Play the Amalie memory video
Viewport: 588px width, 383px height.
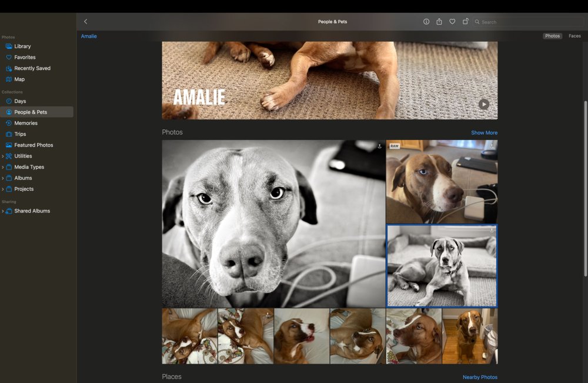(484, 104)
